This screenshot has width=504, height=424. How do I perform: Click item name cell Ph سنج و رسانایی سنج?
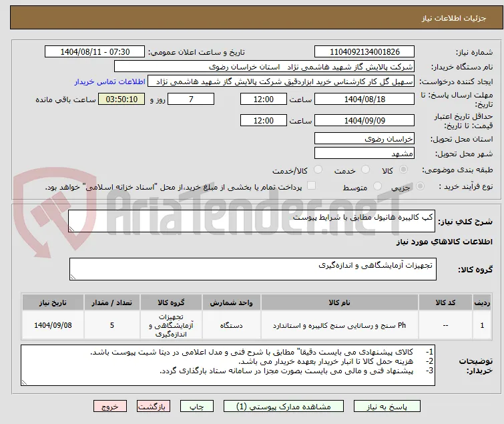339,325
